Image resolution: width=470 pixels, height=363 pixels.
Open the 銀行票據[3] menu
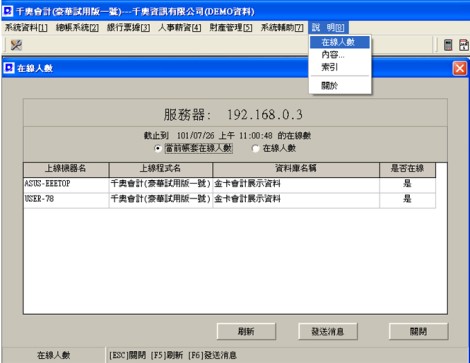pyautogui.click(x=128, y=28)
